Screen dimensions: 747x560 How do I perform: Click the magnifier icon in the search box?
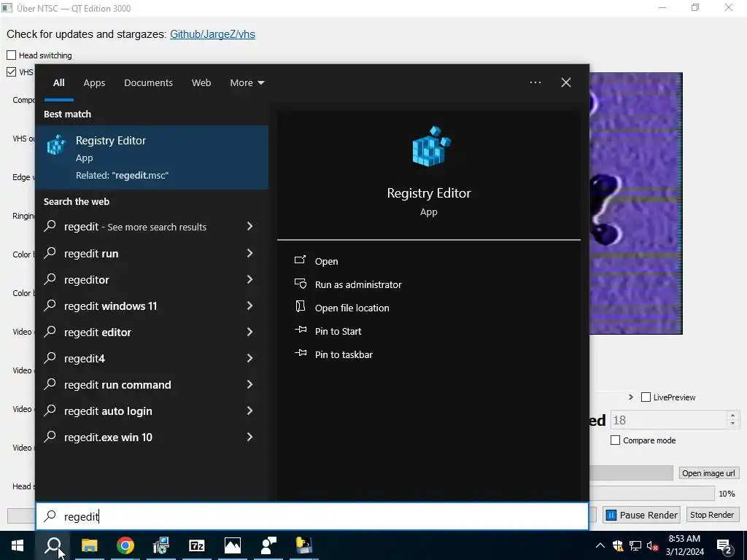[x=50, y=516]
